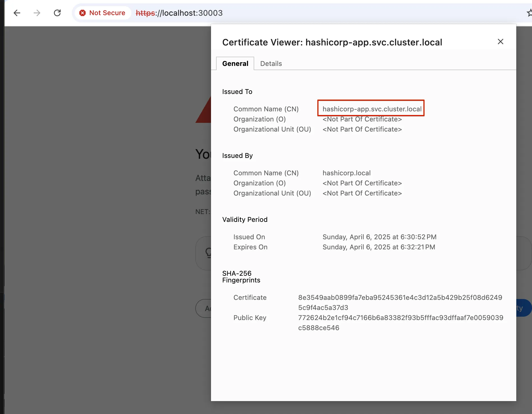Image resolution: width=532 pixels, height=414 pixels.
Task: Close the Certificate Viewer dialog
Action: [500, 42]
